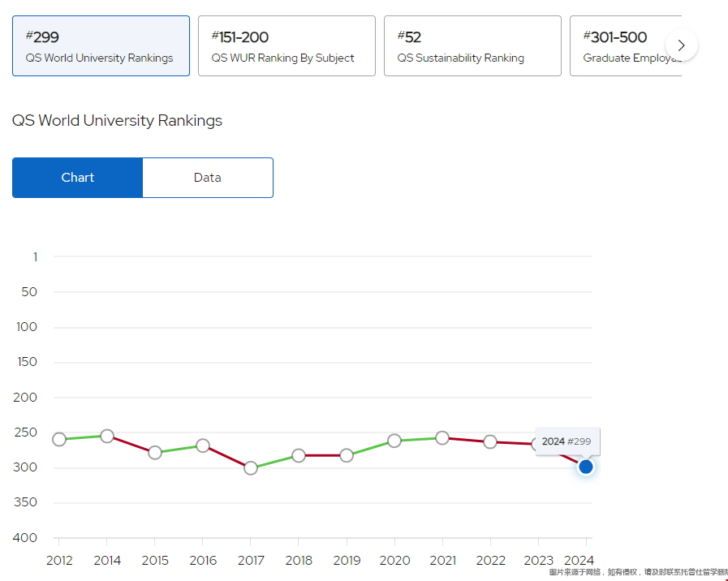Viewport: 728px width, 581px height.
Task: Select the 2020 data point on chart
Action: tap(394, 441)
